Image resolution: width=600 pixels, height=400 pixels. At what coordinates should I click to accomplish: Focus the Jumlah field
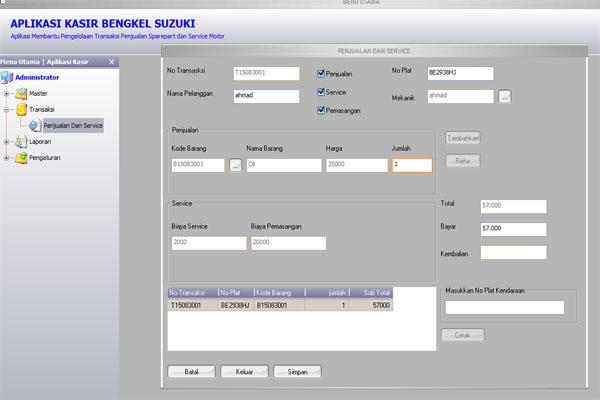(x=412, y=165)
